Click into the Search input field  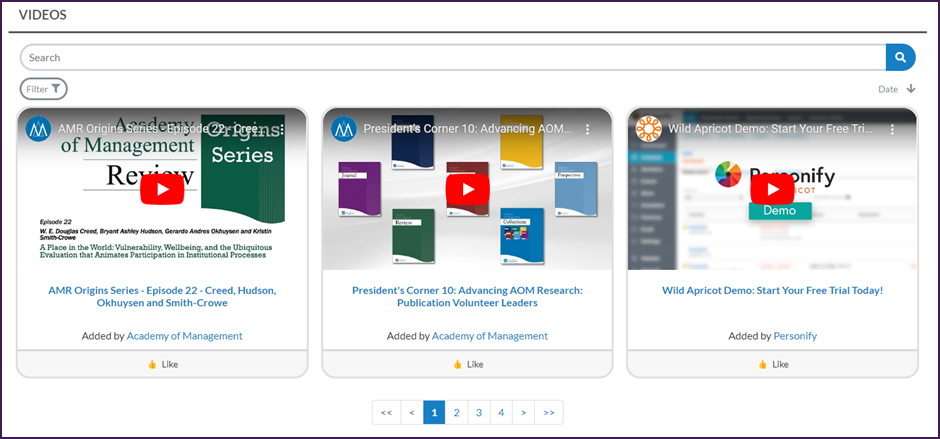click(x=453, y=58)
